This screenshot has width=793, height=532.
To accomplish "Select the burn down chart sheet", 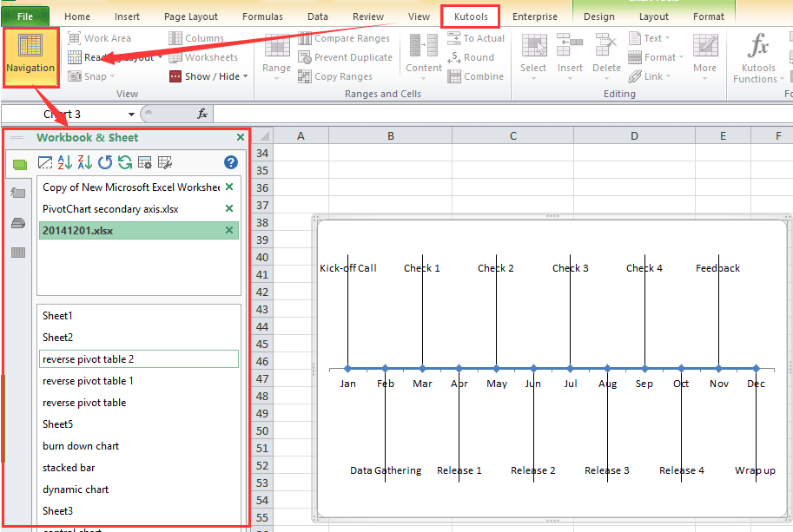I will (x=80, y=445).
